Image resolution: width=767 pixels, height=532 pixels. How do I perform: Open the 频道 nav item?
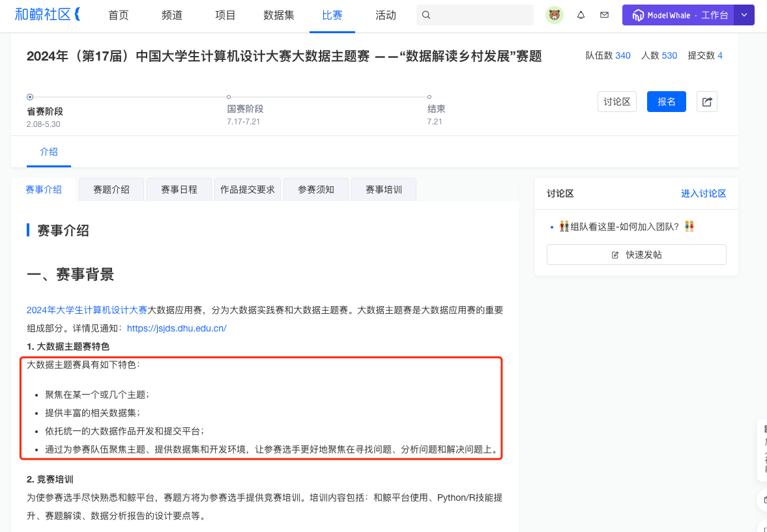171,15
